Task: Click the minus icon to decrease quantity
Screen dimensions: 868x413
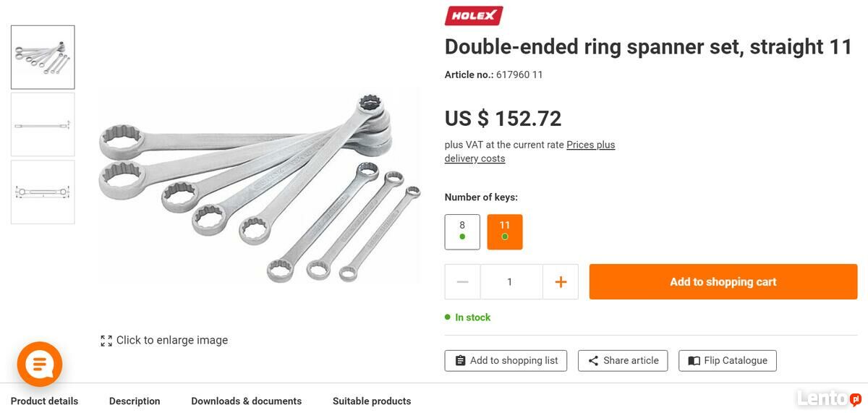Action: point(463,282)
